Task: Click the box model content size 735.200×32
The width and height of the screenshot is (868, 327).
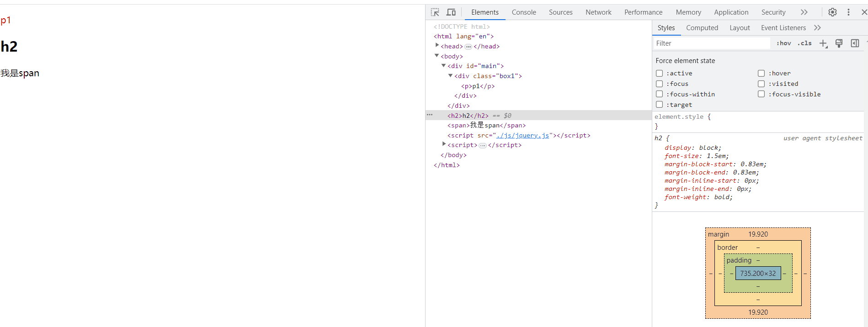Action: [x=758, y=274]
